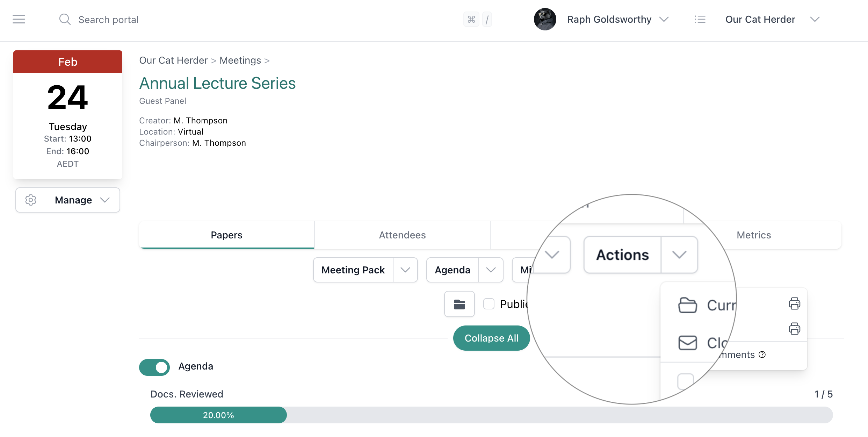Click the Meetings breadcrumb link
Screen dimensions: 868x437
(240, 60)
